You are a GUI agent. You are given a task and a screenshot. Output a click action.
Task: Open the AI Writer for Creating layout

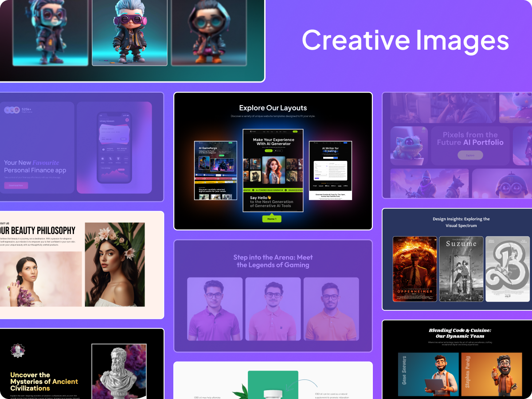(330, 170)
